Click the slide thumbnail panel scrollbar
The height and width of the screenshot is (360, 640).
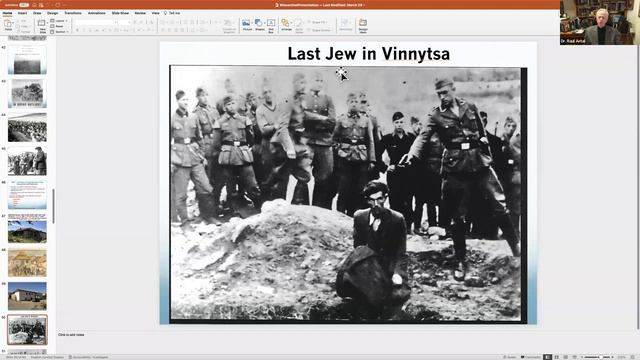tap(53, 206)
